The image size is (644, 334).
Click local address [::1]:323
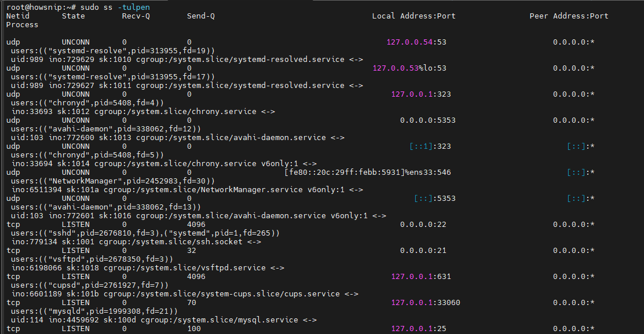(430, 146)
